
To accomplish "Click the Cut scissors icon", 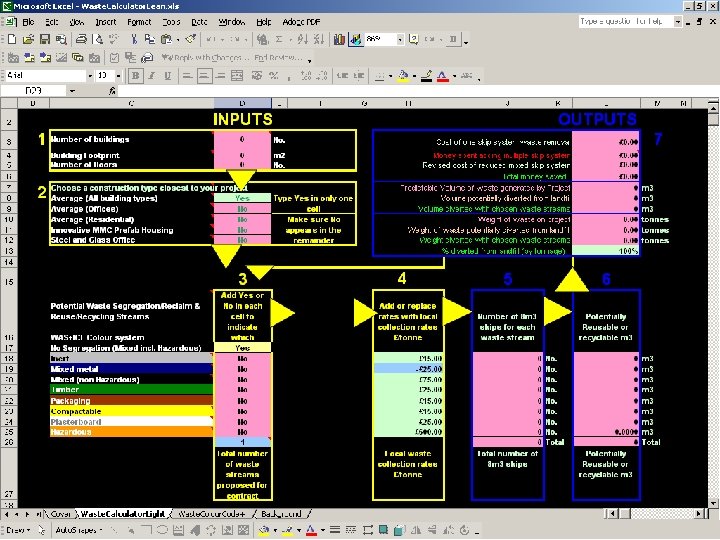I will (134, 39).
